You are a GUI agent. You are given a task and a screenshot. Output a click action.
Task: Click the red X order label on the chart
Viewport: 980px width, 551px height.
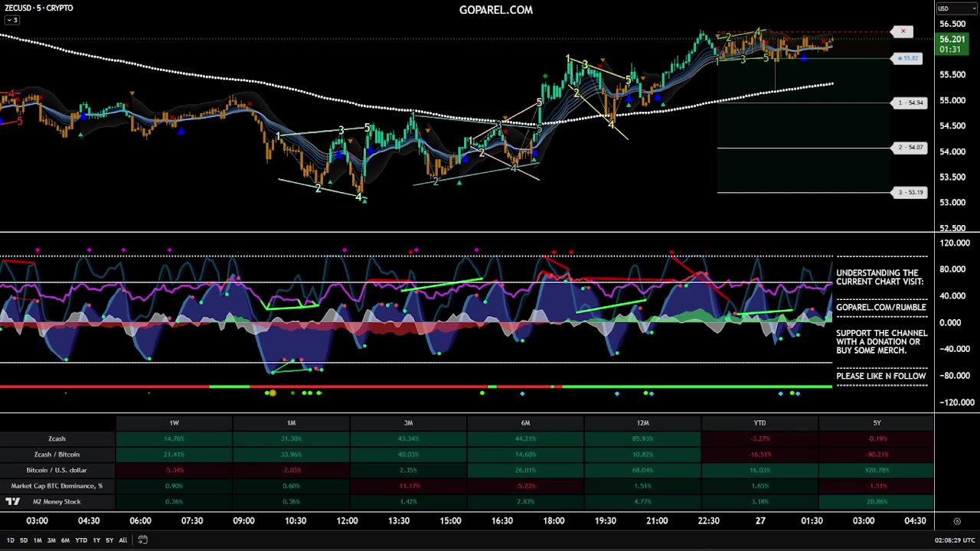(x=903, y=31)
